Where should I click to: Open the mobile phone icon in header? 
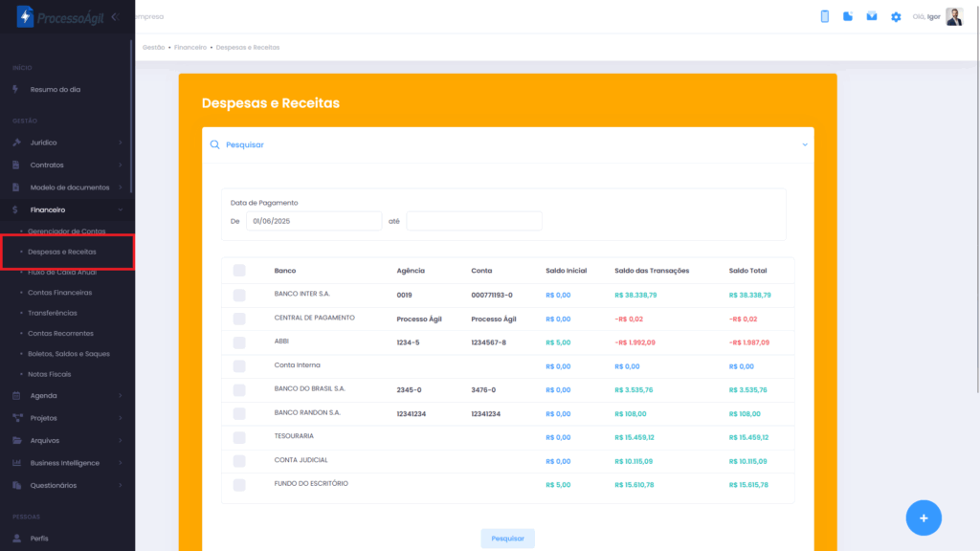[824, 17]
